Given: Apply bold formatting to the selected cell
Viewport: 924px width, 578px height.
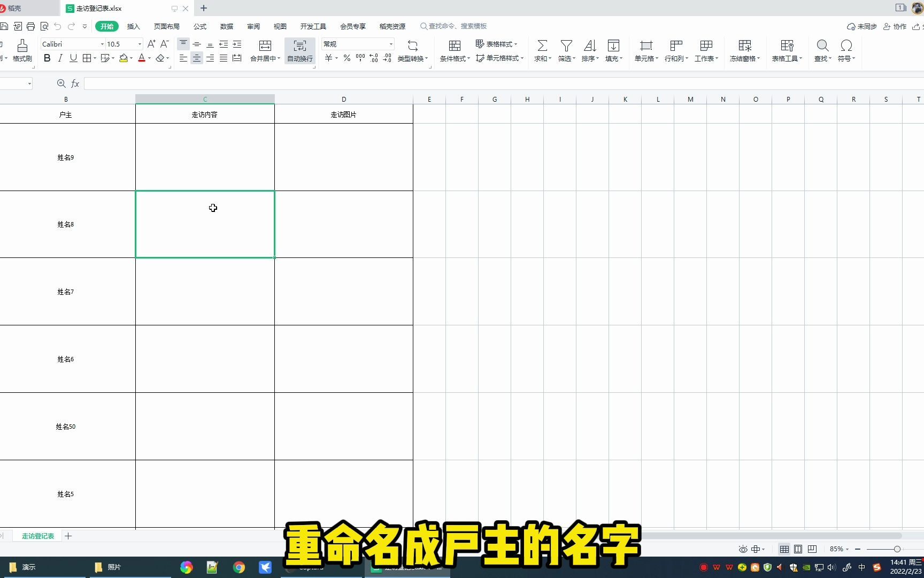Looking at the screenshot, I should pyautogui.click(x=47, y=58).
